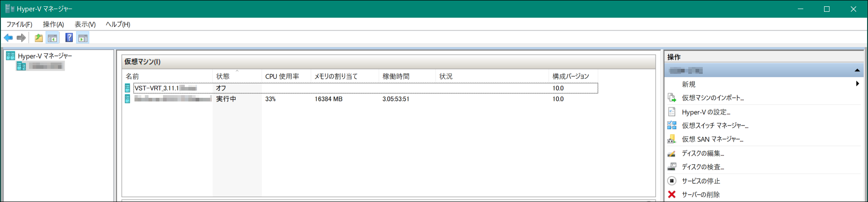Minimize the Hyper-V マネージャー window
This screenshot has height=202, width=868.
click(801, 9)
